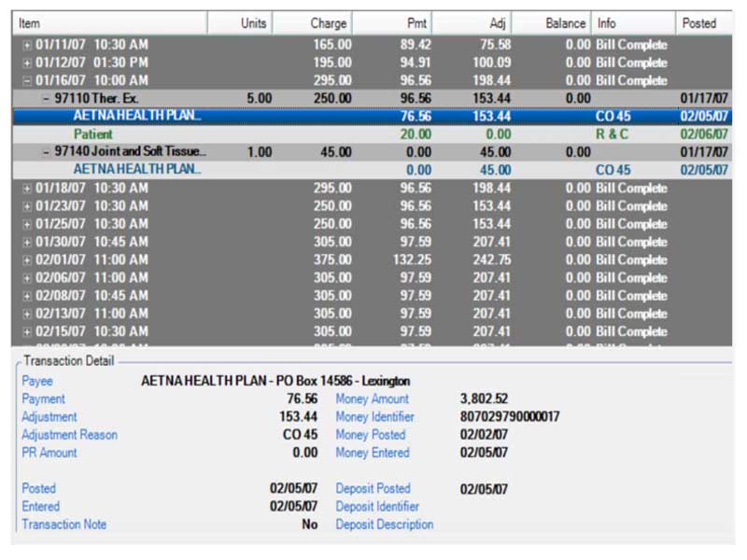Expand the 01/25/07 10:30 AM visit row
This screenshot has width=747, height=560.
pyautogui.click(x=27, y=225)
